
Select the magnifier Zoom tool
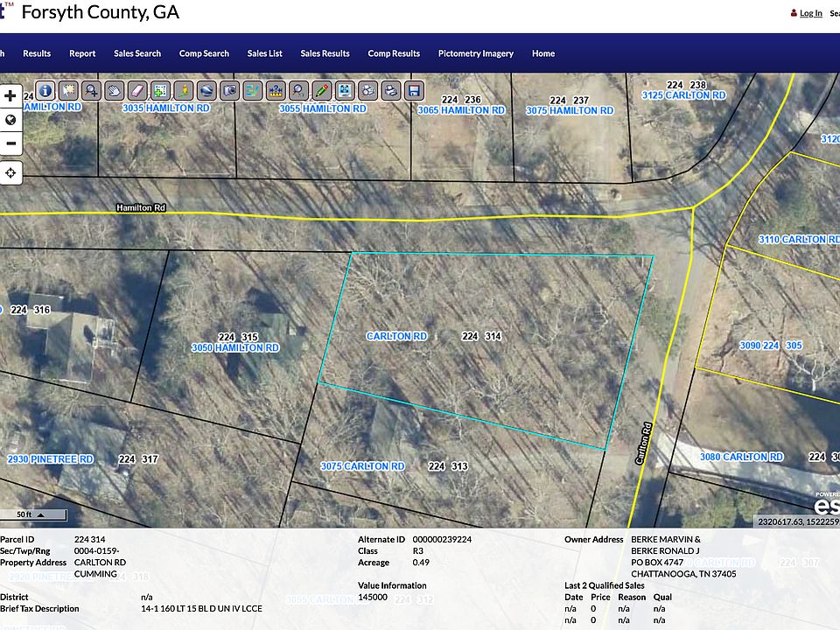tap(91, 90)
